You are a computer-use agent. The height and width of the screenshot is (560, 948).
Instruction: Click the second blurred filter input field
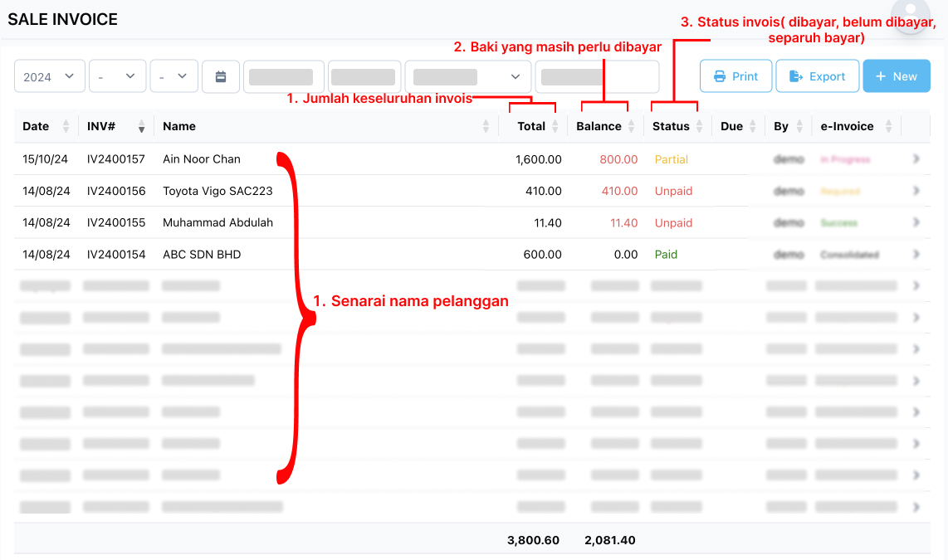pyautogui.click(x=364, y=76)
